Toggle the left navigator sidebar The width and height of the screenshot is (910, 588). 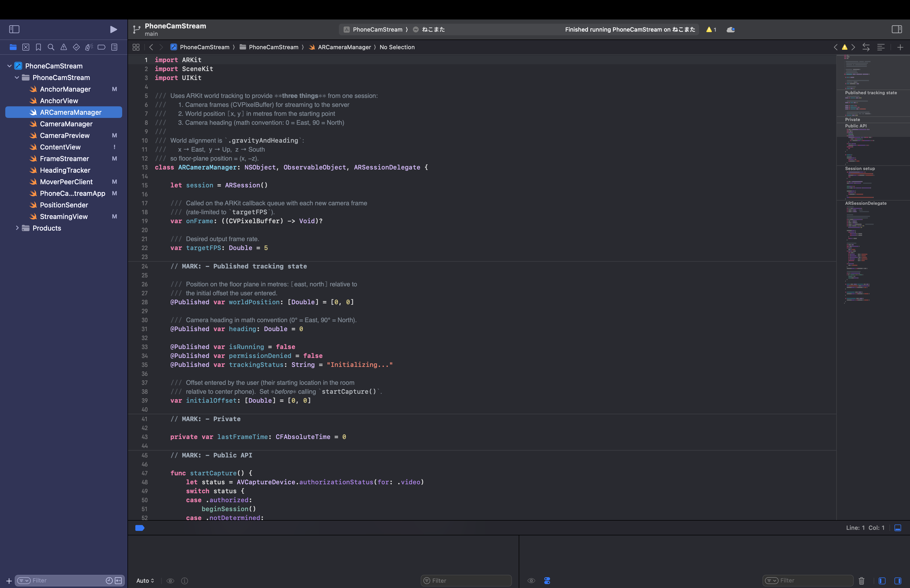(14, 29)
